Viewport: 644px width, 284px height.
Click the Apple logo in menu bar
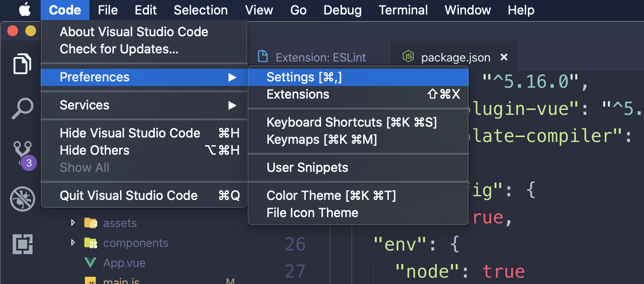25,10
